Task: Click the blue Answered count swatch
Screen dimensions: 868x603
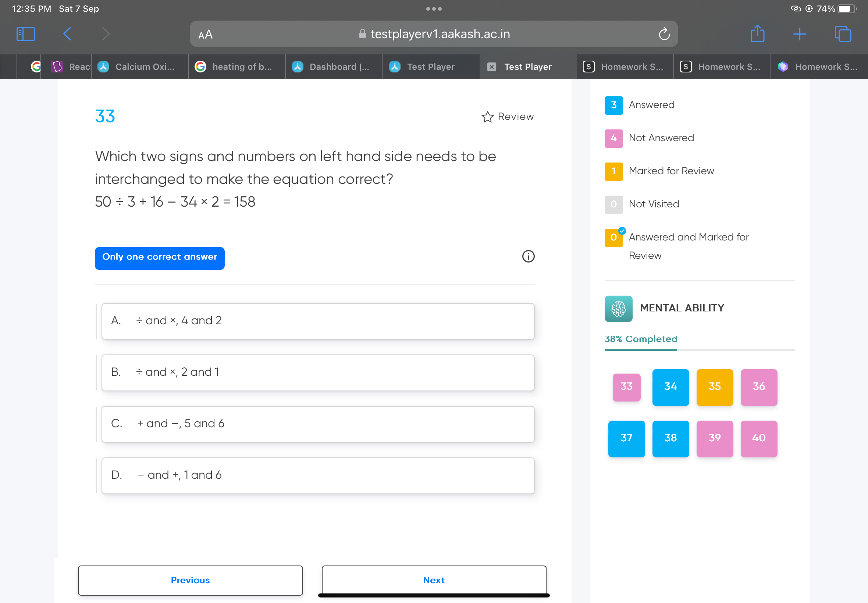Action: [x=614, y=105]
